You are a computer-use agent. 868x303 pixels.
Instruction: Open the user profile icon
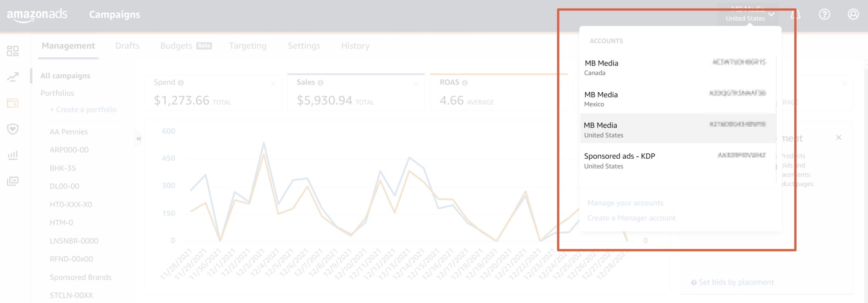[853, 14]
